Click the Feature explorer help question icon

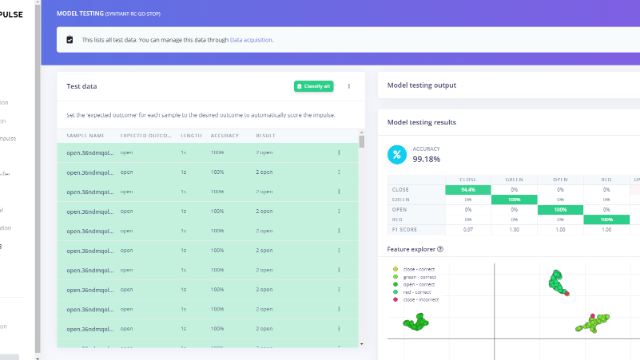pos(440,249)
